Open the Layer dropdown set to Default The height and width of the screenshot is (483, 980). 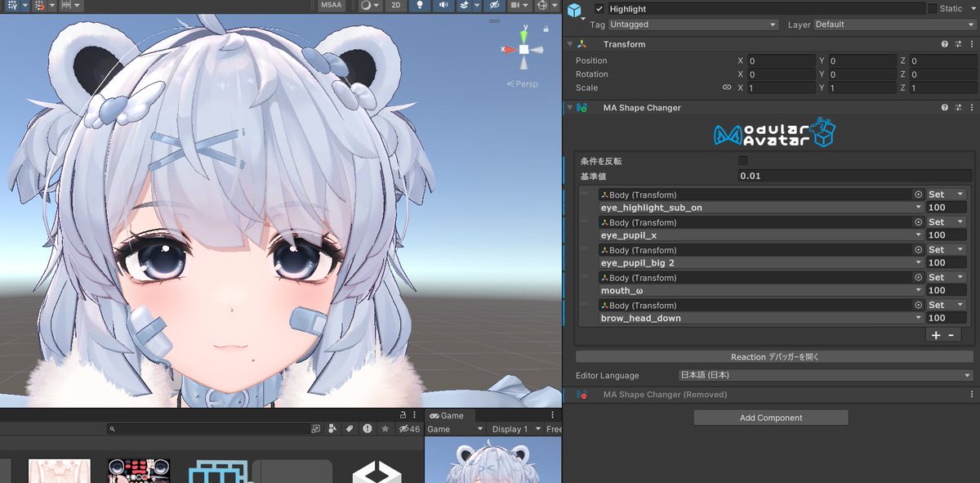tap(893, 25)
